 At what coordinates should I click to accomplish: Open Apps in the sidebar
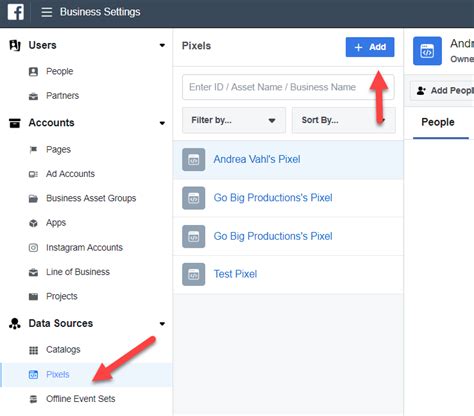click(56, 223)
